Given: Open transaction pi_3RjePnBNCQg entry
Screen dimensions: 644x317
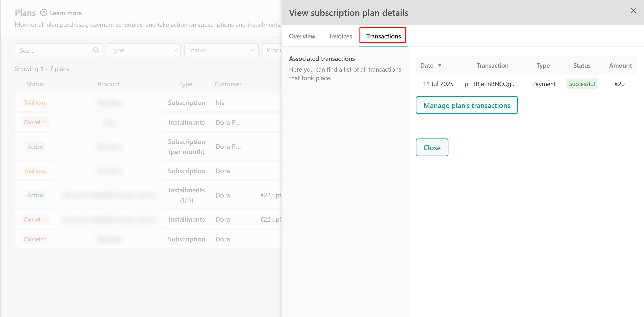Looking at the screenshot, I should (x=490, y=84).
